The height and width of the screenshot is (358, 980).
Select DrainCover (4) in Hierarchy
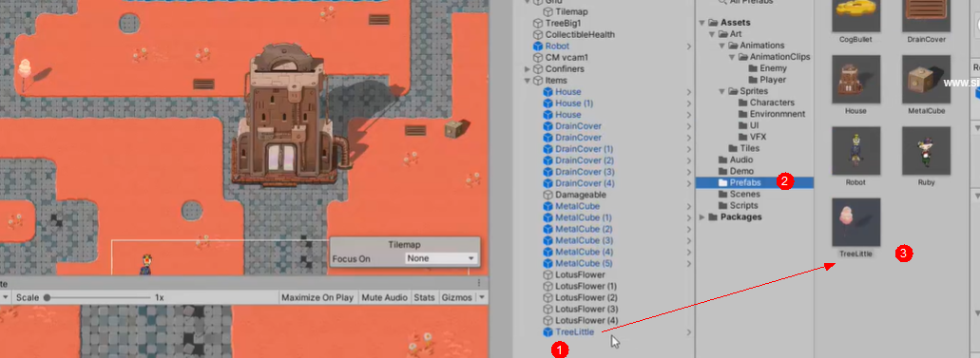pyautogui.click(x=585, y=183)
